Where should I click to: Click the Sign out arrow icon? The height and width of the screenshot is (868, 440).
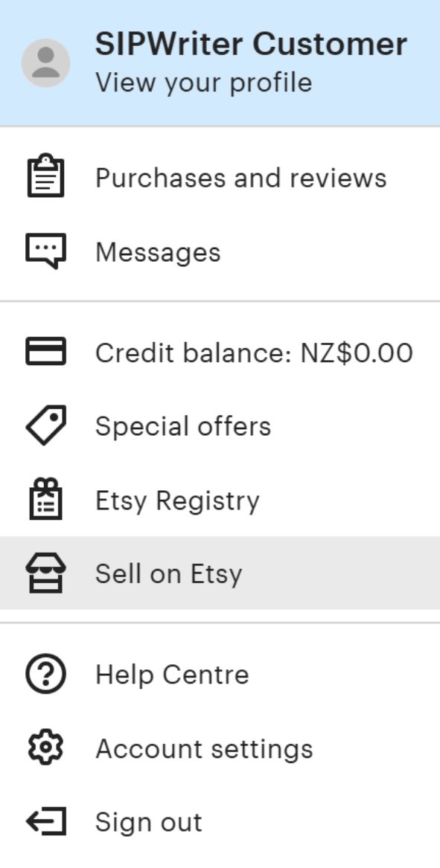point(45,821)
